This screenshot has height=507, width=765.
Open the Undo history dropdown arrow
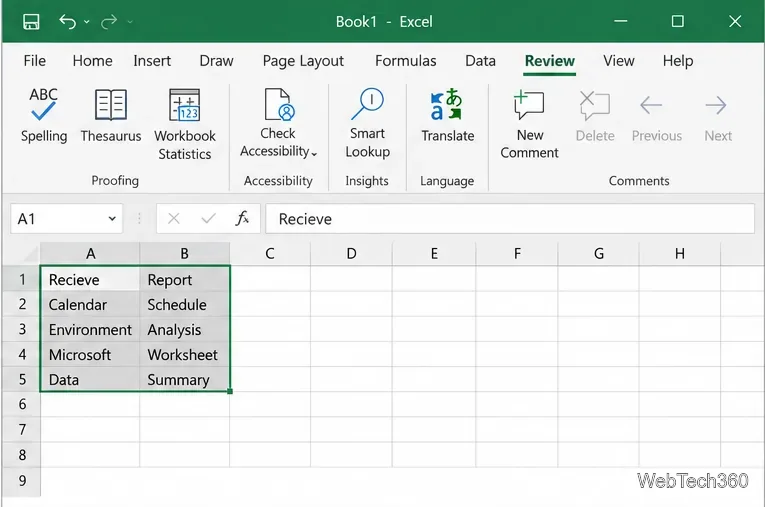[x=86, y=22]
